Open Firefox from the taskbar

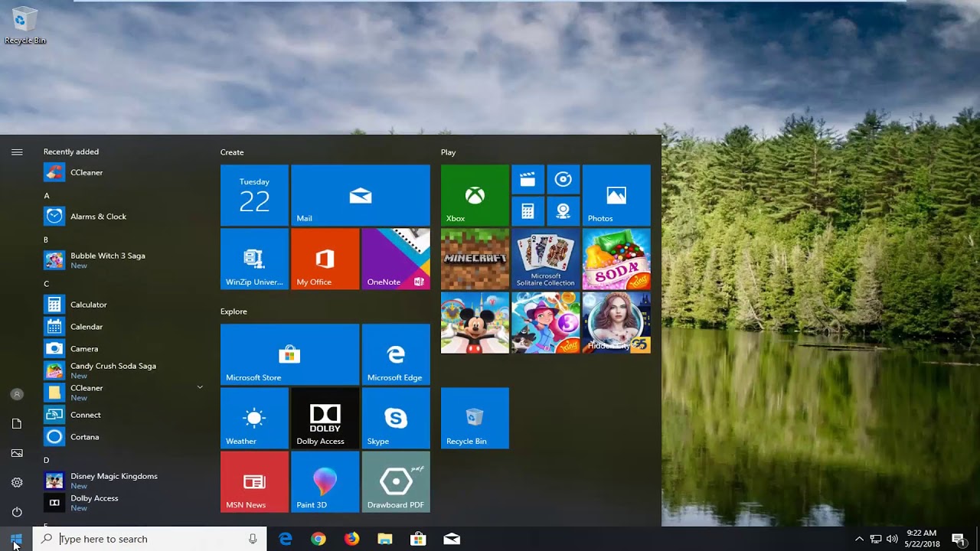pos(351,539)
